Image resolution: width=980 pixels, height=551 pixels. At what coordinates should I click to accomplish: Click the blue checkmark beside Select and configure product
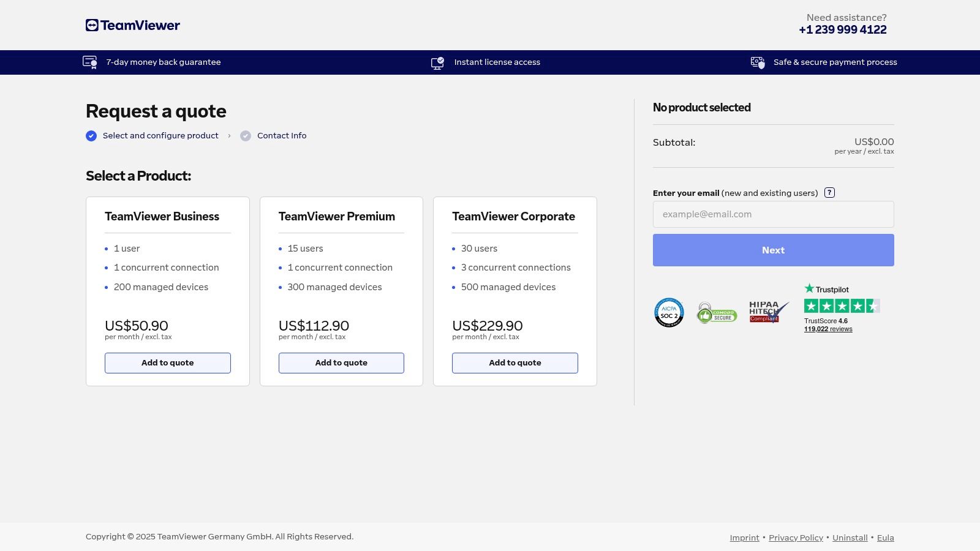pyautogui.click(x=91, y=136)
